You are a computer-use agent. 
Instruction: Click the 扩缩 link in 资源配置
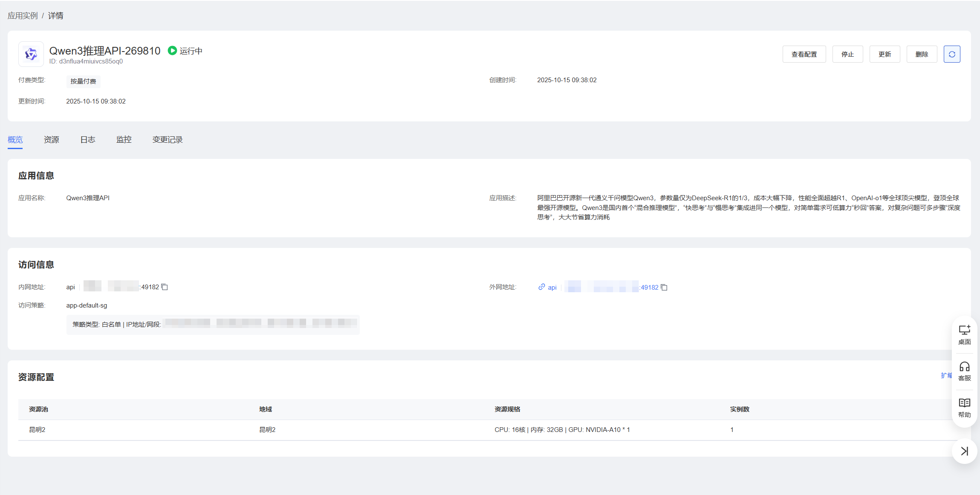tap(946, 375)
